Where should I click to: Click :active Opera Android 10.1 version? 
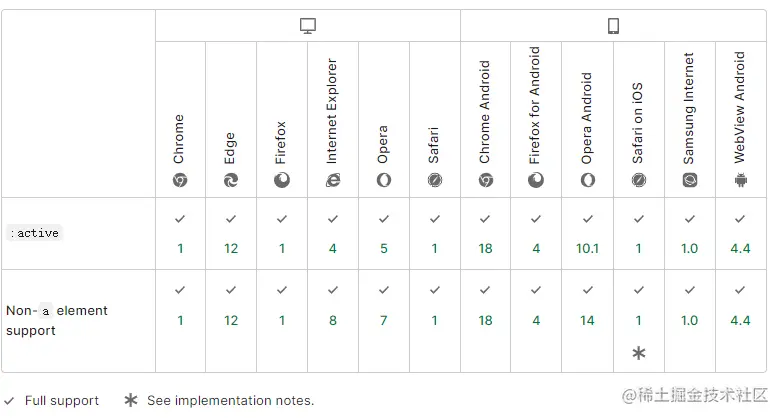coord(587,248)
